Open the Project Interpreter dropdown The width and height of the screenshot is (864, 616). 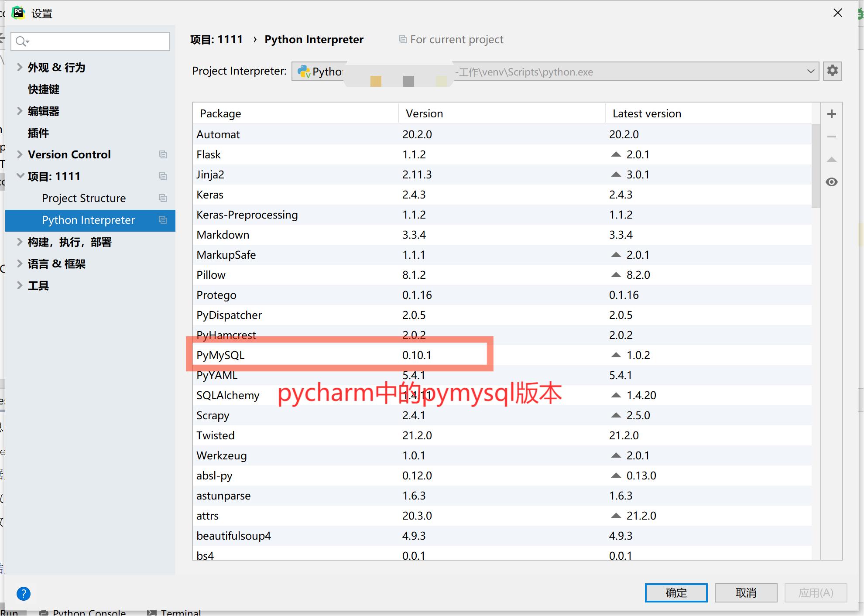(x=811, y=71)
